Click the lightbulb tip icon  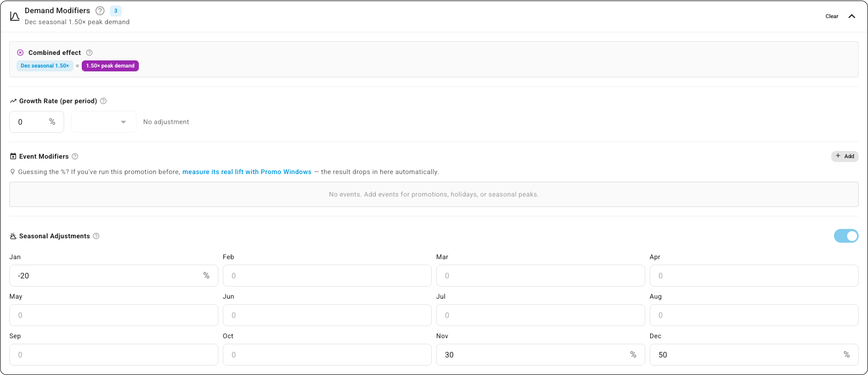coord(13,172)
